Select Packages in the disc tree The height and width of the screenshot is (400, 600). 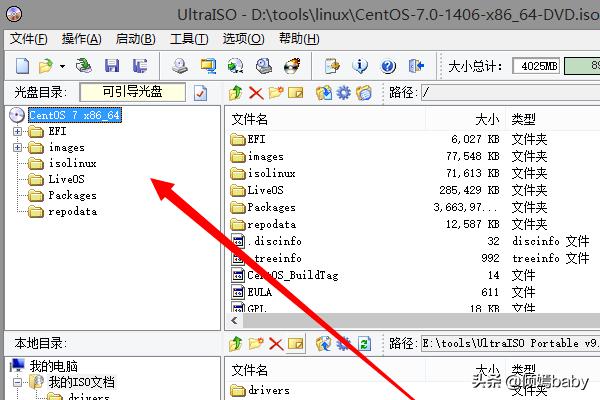pyautogui.click(x=72, y=195)
